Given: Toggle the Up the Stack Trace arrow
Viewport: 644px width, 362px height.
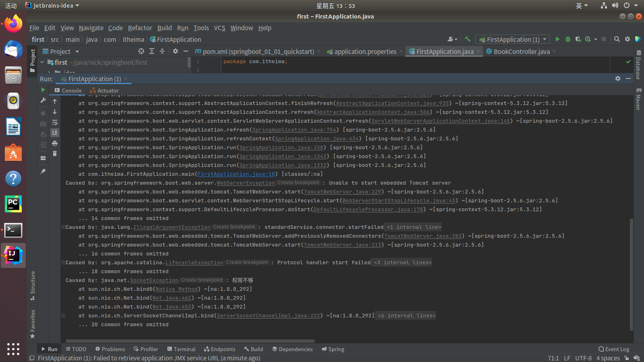Looking at the screenshot, I should point(55,101).
